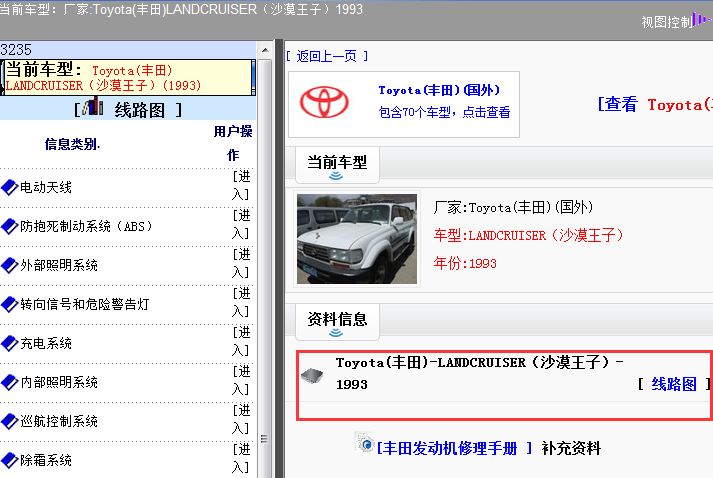
Task: Click the blue book icon beside 电动天线
Action: click(9, 187)
